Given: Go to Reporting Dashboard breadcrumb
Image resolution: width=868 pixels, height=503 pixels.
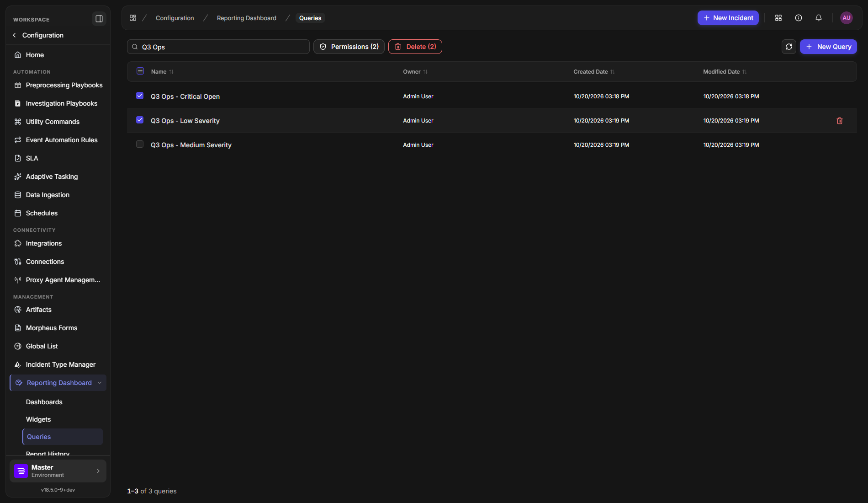Looking at the screenshot, I should (247, 18).
